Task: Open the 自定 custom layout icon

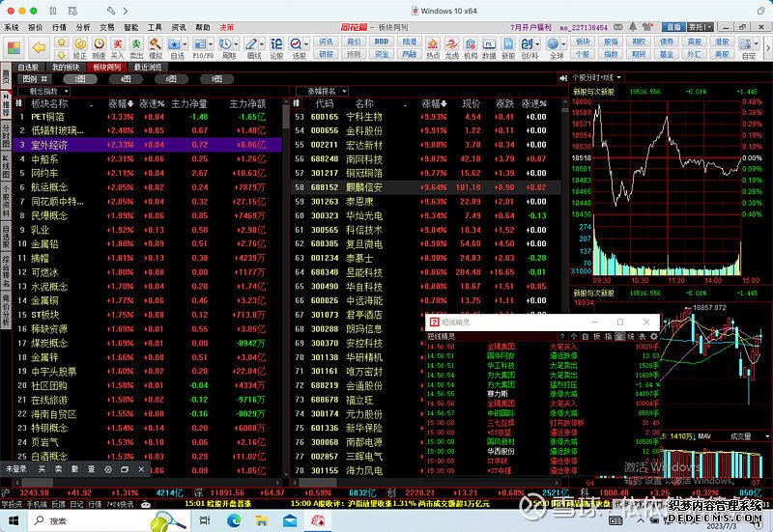Action: point(747,47)
